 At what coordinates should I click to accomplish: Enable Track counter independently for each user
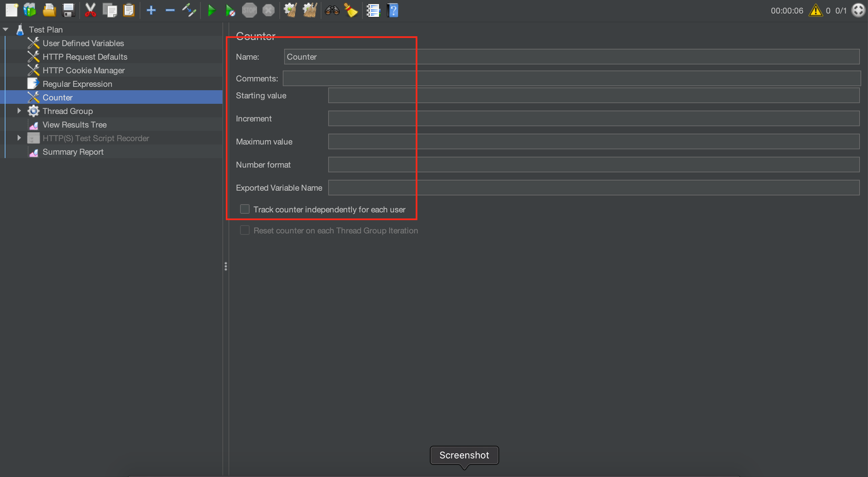tap(245, 209)
